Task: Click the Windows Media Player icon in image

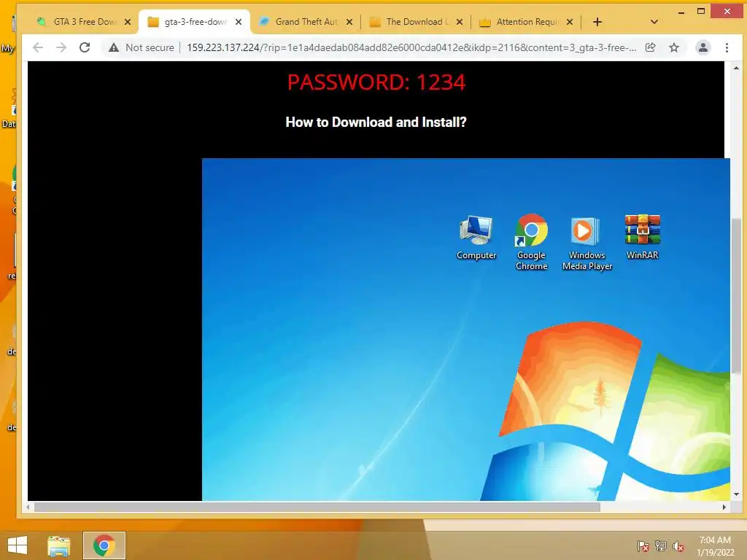Action: coord(587,244)
